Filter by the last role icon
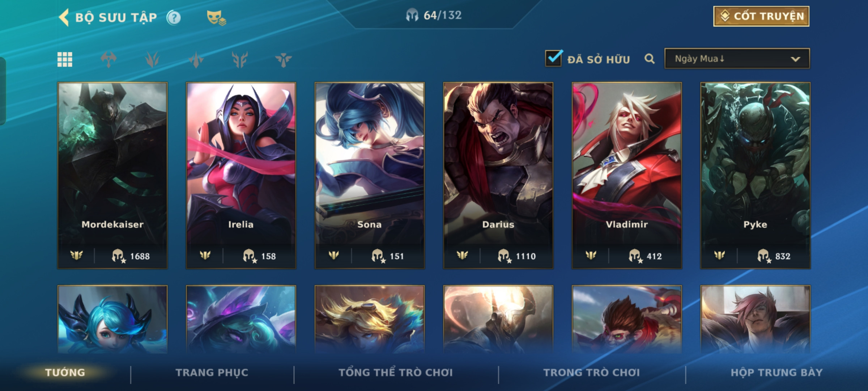The image size is (868, 391). 283,59
